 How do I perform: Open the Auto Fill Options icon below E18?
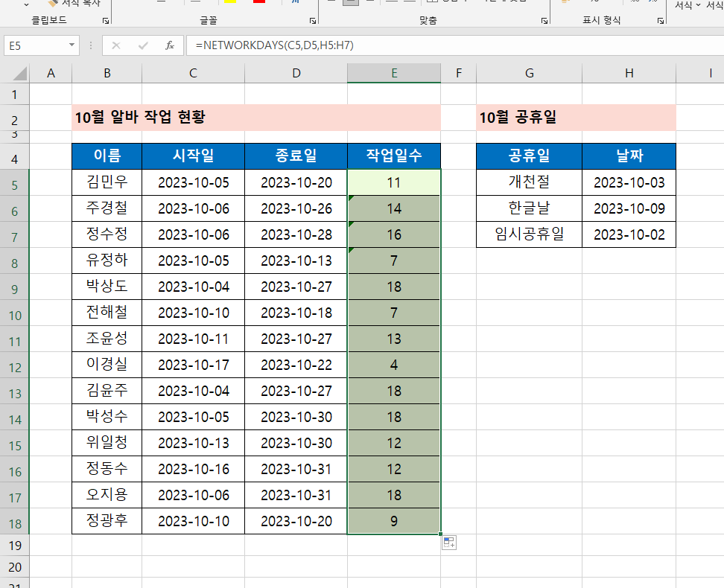click(x=449, y=543)
